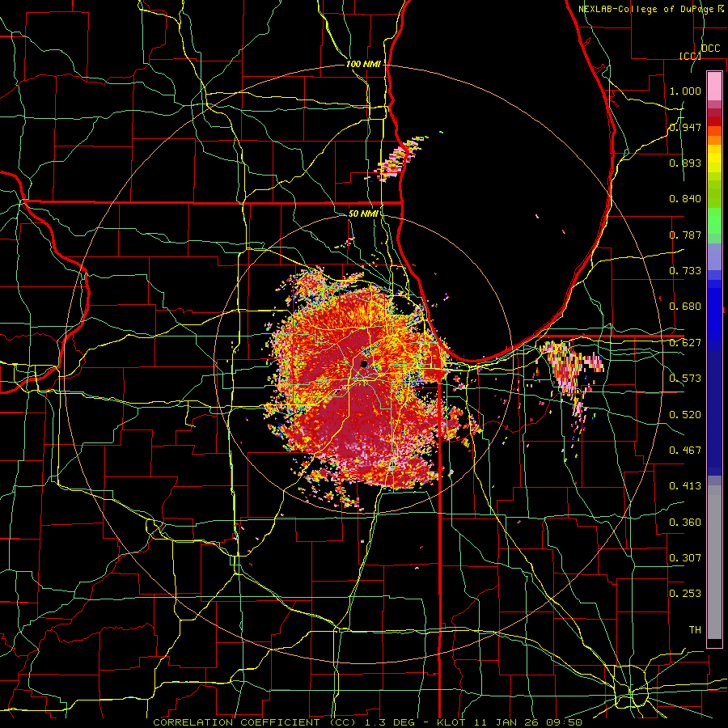Click the KLOT 11 JAN 26 09:50 timestamp
728x728 pixels.
[x=510, y=722]
